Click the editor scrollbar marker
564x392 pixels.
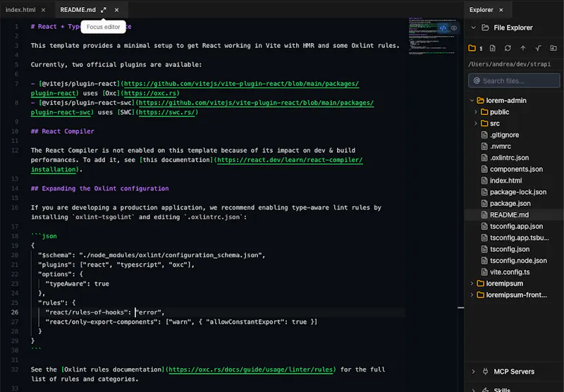coord(460,308)
